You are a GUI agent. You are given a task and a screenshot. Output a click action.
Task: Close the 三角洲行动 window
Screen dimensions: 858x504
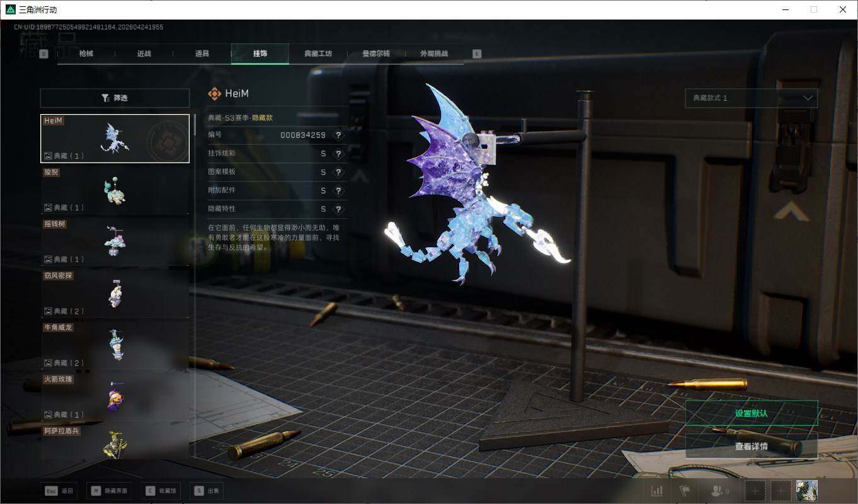coord(843,9)
